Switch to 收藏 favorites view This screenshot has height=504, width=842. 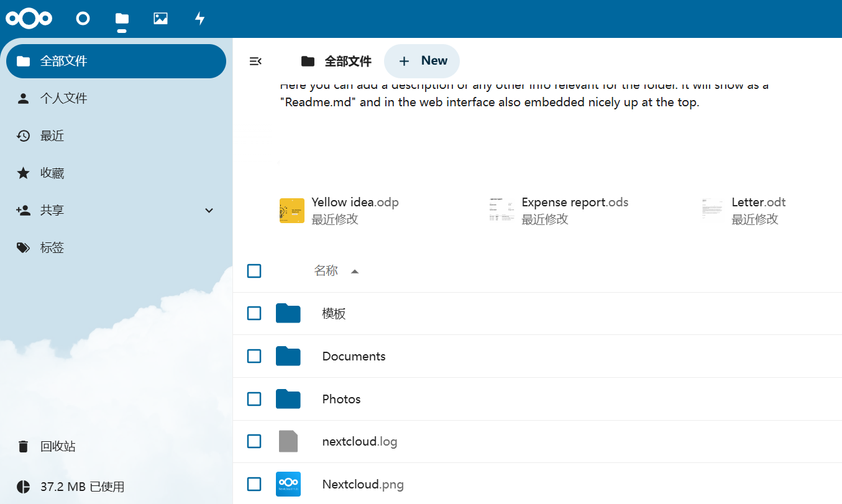[x=52, y=173]
